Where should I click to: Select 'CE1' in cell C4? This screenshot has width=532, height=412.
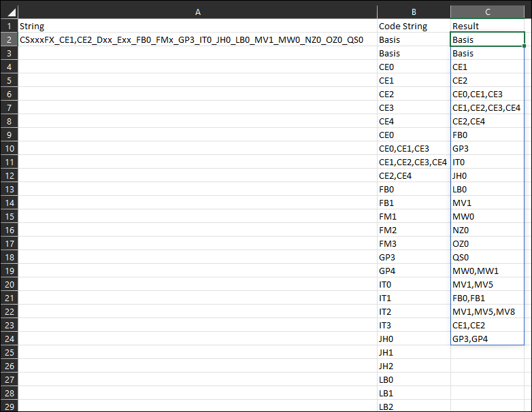487,67
